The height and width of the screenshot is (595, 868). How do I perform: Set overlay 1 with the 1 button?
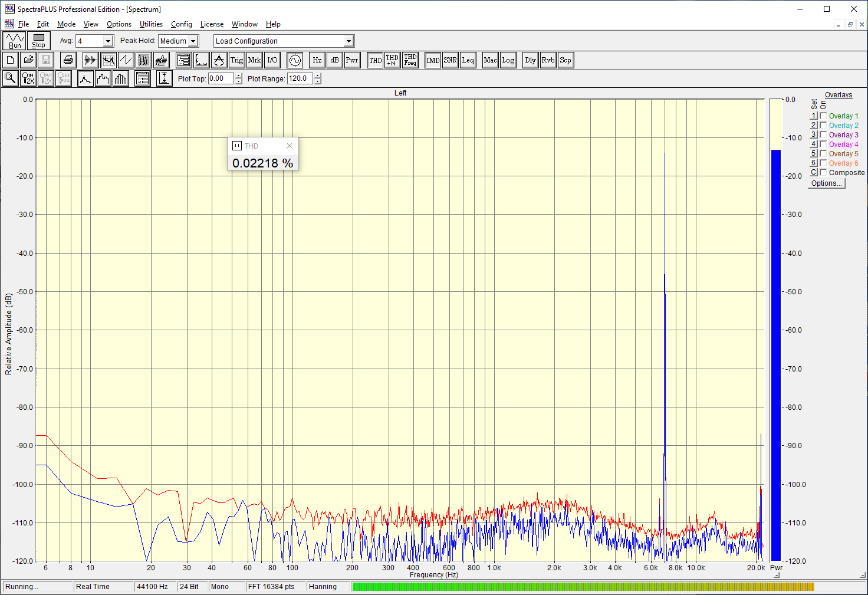pyautogui.click(x=814, y=116)
